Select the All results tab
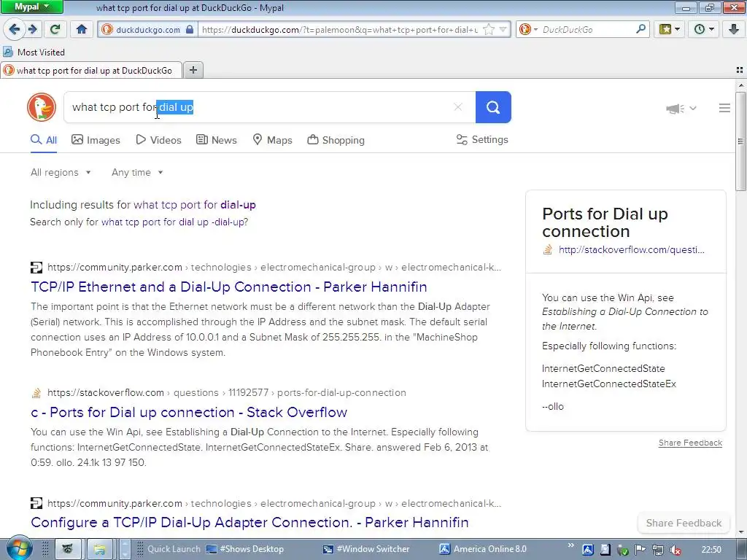This screenshot has width=747, height=560. point(44,140)
